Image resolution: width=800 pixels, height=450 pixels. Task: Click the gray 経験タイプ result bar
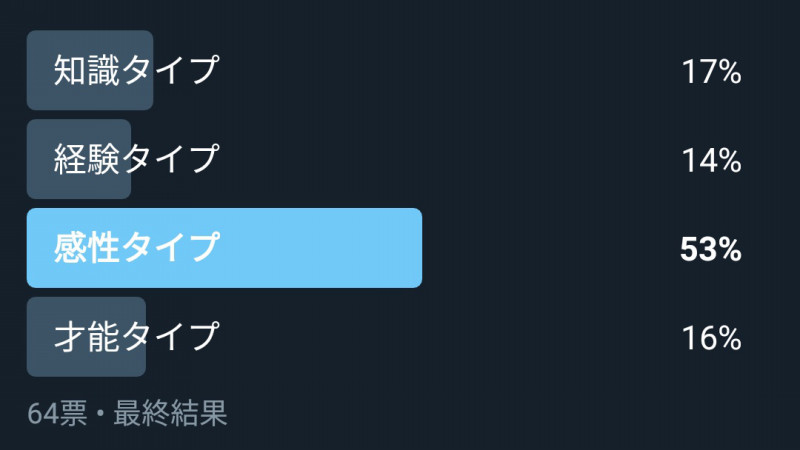click(x=79, y=159)
